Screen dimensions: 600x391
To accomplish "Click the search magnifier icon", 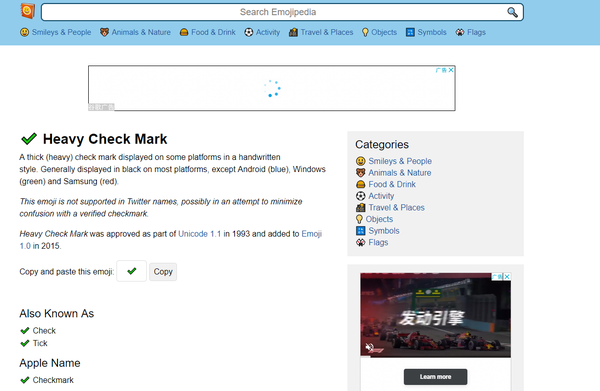I will (x=512, y=12).
